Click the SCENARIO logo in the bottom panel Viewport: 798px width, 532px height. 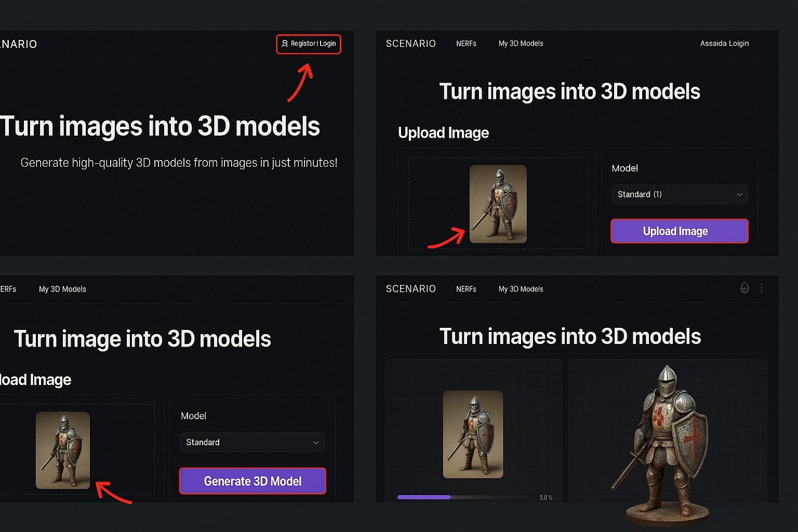click(410, 289)
